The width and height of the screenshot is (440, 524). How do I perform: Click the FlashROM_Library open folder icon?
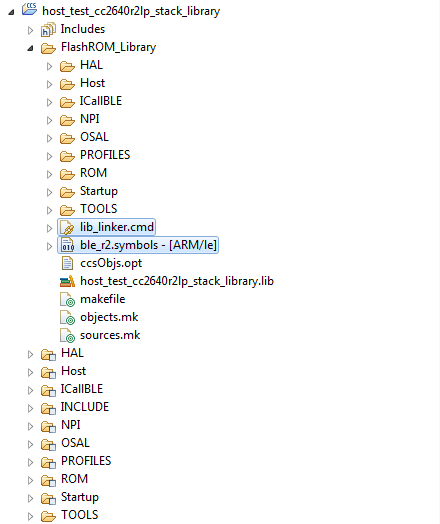tap(48, 48)
